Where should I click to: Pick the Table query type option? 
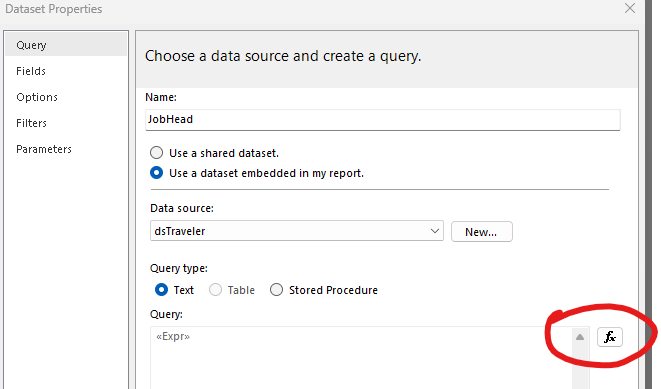(215, 290)
